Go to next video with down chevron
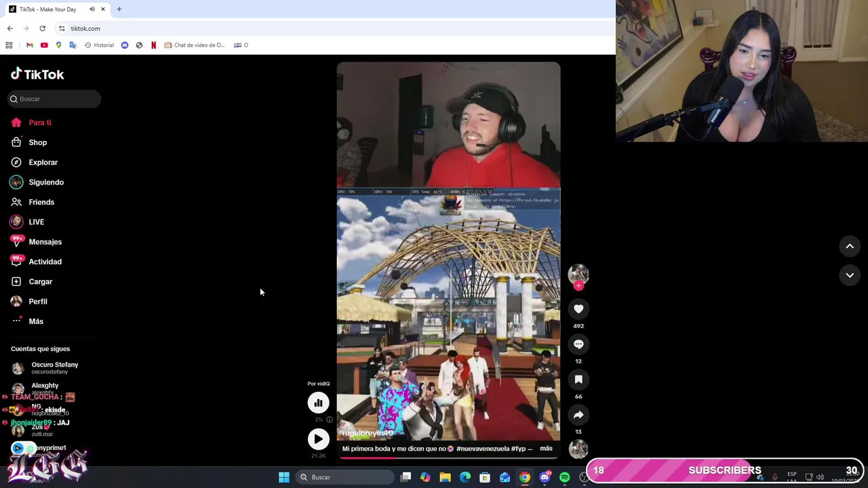868x488 pixels. tap(850, 275)
